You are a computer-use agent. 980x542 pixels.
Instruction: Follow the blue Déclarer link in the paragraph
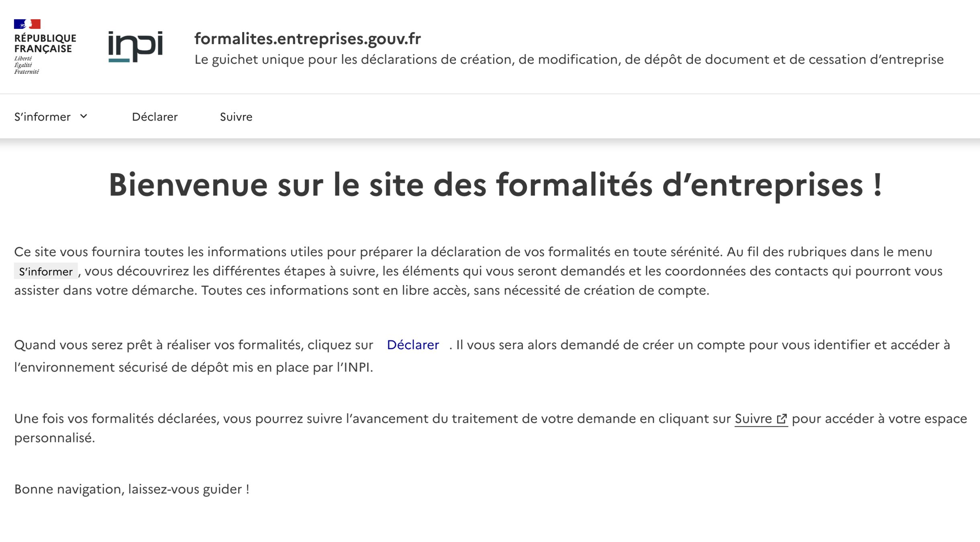(x=412, y=345)
